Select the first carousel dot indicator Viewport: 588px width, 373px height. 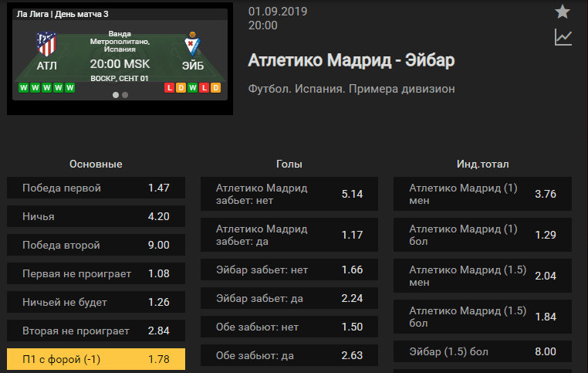point(116,95)
